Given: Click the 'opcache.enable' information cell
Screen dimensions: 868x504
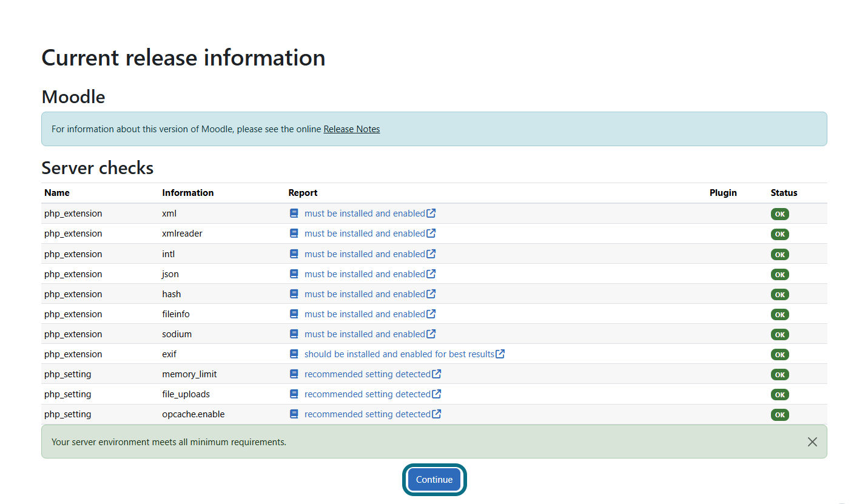Looking at the screenshot, I should pos(193,414).
